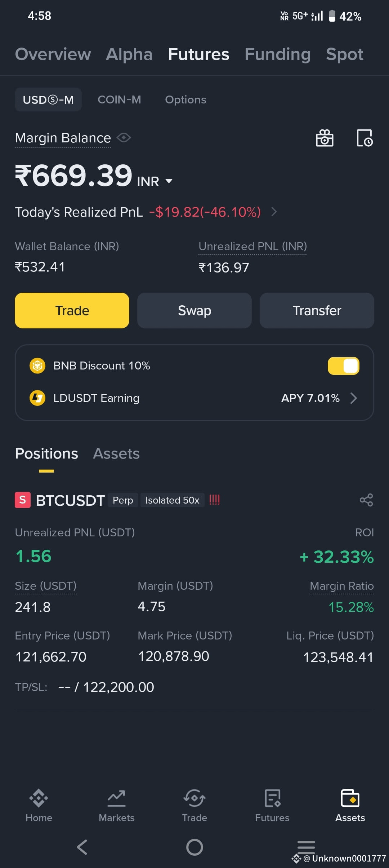Go to Home in bottom navigation
This screenshot has width=389, height=868.
point(39,806)
